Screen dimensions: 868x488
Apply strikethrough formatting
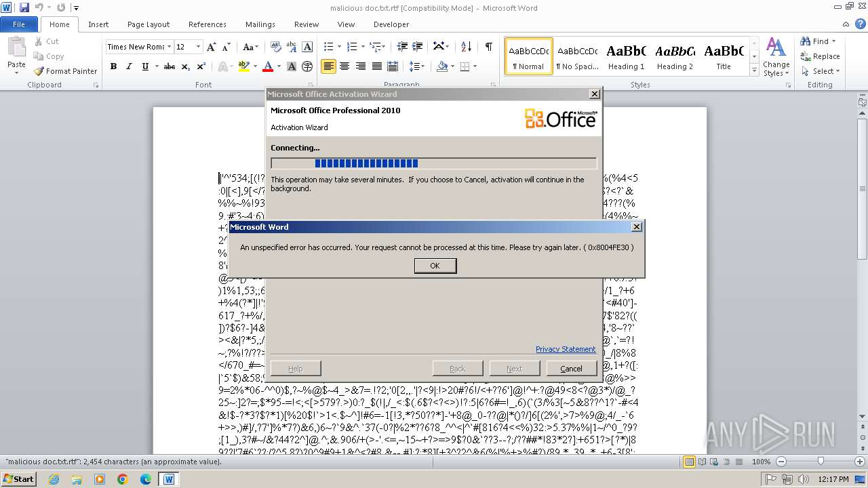170,66
